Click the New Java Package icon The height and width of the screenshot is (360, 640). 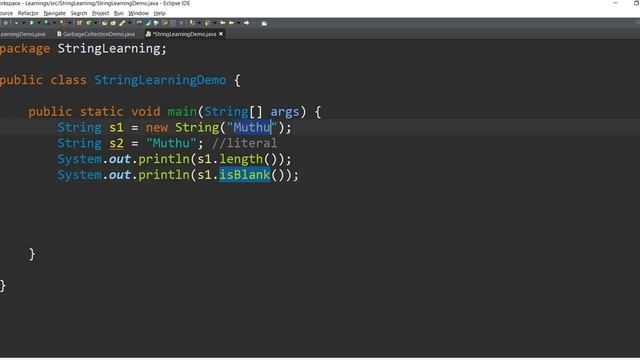tap(79, 23)
